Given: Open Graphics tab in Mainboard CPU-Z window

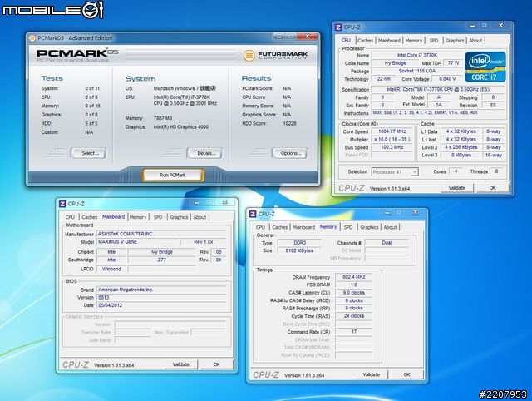Looking at the screenshot, I should (x=179, y=217).
